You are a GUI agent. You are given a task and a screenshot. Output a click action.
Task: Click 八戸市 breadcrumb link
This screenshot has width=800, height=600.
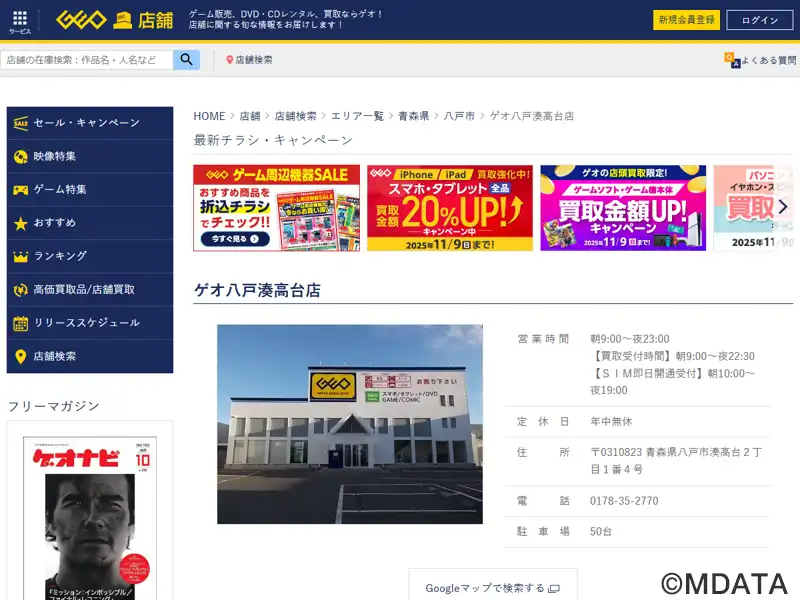click(459, 116)
